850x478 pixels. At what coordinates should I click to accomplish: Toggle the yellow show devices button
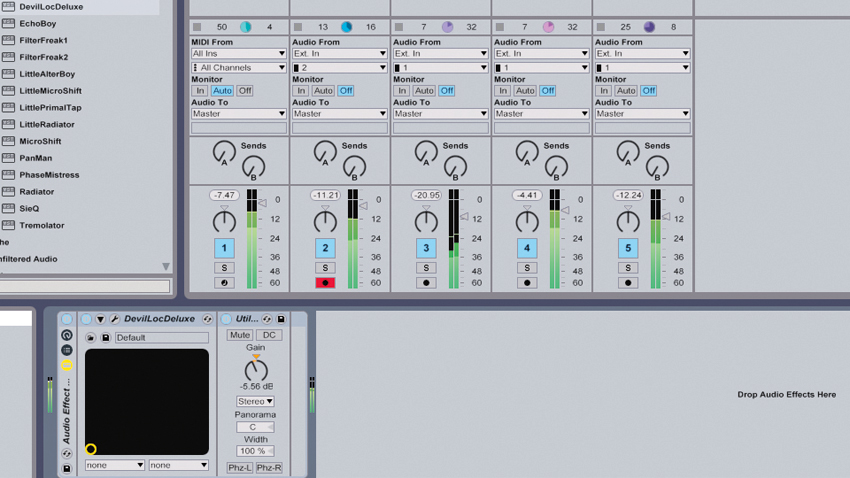click(x=67, y=365)
